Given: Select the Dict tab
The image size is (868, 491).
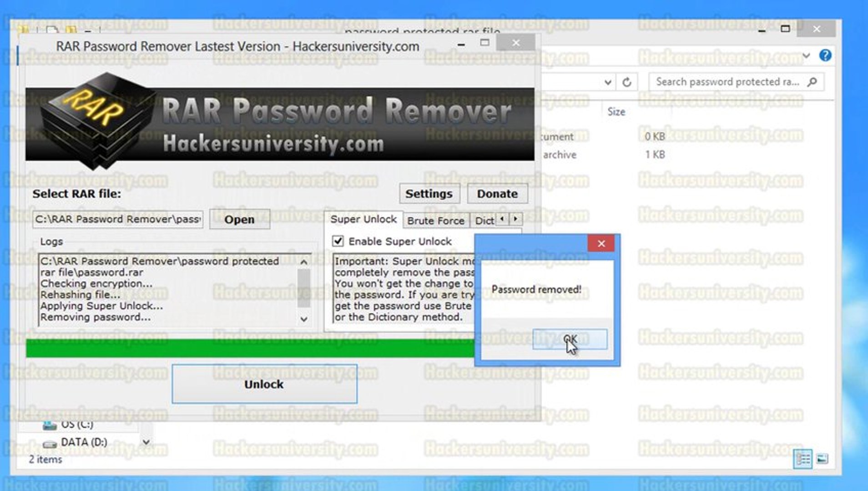Looking at the screenshot, I should 484,220.
